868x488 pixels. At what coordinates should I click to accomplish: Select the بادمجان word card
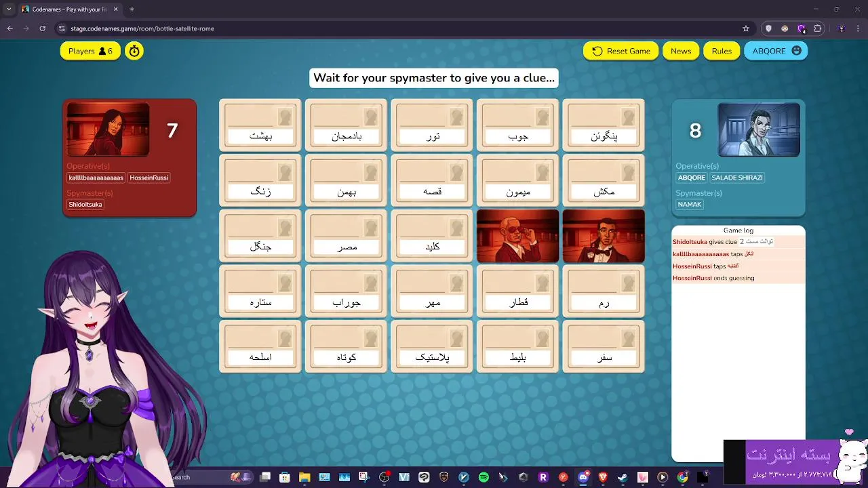346,125
